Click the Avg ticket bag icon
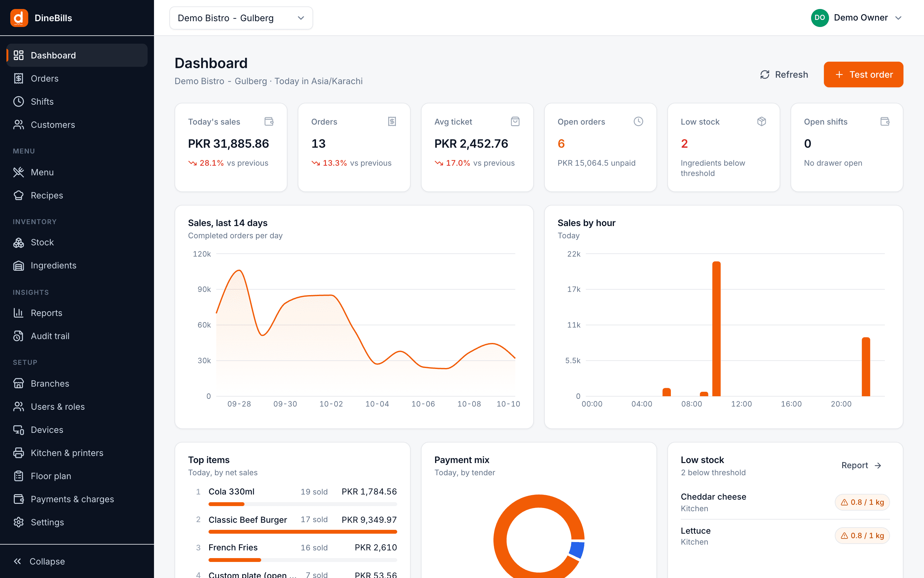 click(x=515, y=122)
